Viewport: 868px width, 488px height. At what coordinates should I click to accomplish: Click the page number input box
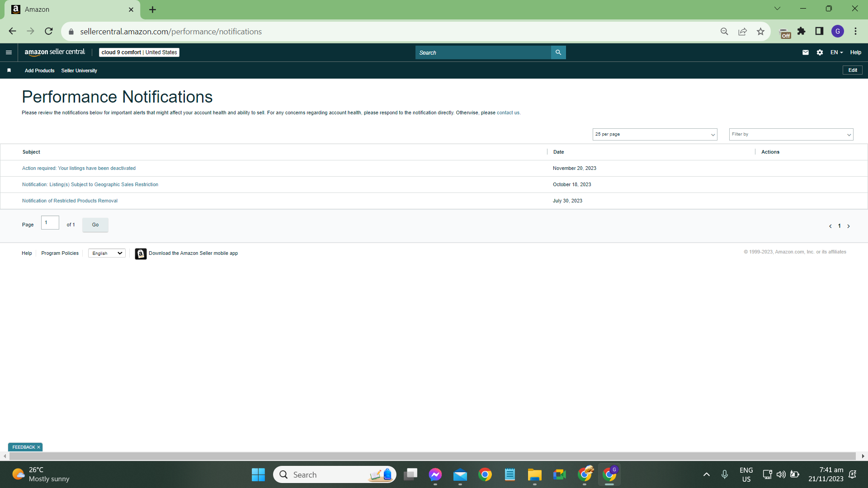(50, 223)
